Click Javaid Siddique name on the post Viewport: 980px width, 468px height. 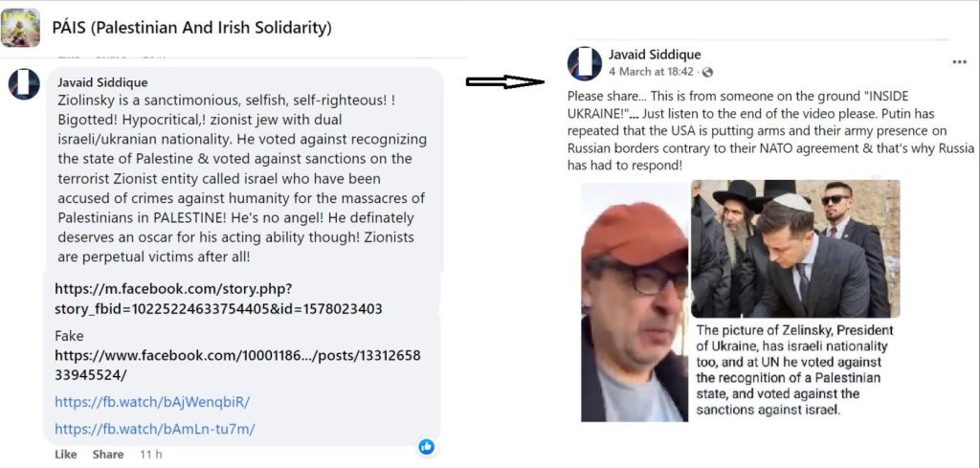tap(655, 55)
